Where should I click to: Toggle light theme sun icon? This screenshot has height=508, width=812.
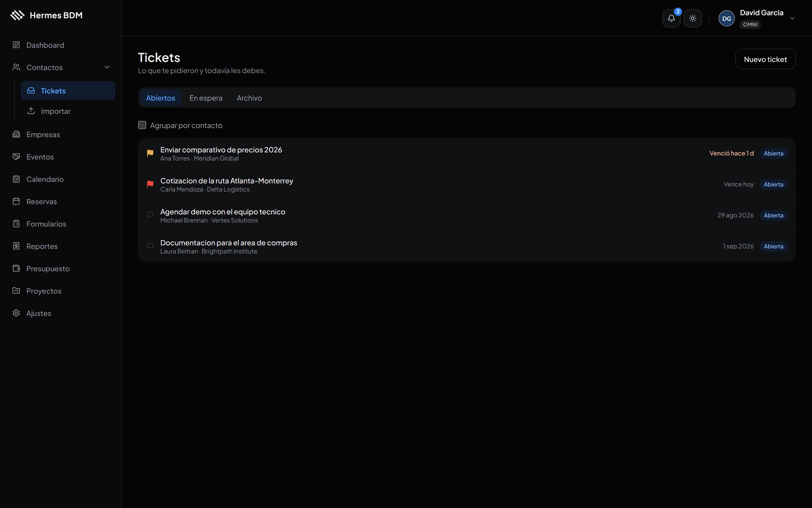[692, 18]
